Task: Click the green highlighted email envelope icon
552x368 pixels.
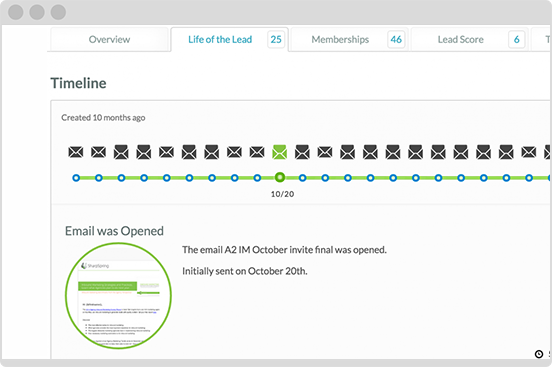Action: click(280, 152)
